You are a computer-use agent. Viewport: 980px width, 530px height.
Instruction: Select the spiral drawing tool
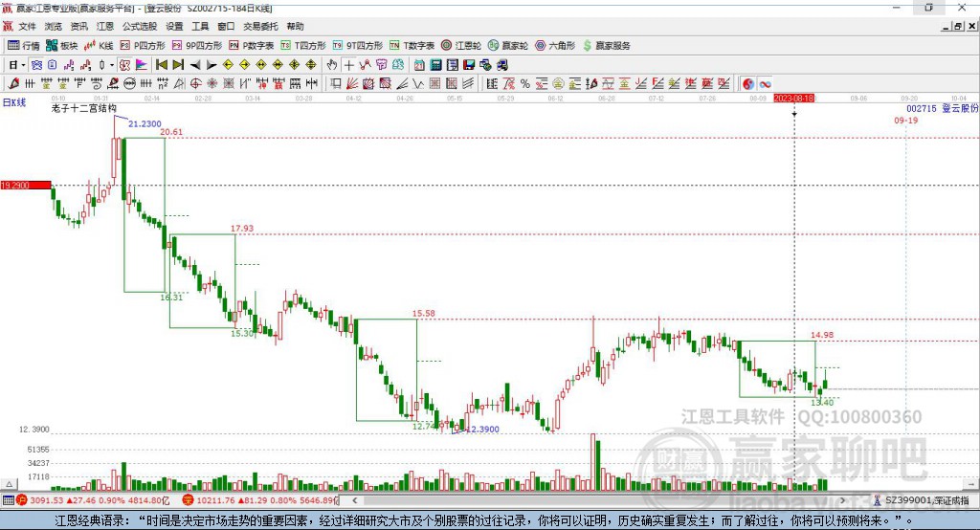tap(97, 84)
